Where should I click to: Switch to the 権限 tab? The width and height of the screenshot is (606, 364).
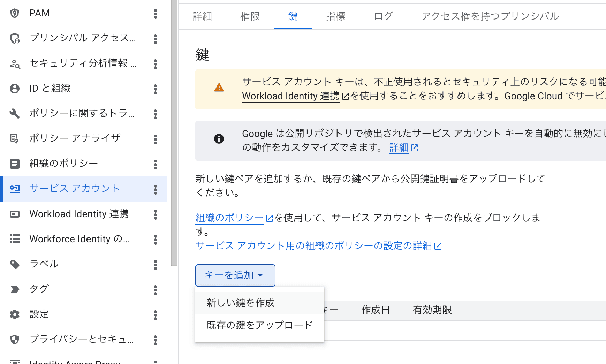point(250,16)
